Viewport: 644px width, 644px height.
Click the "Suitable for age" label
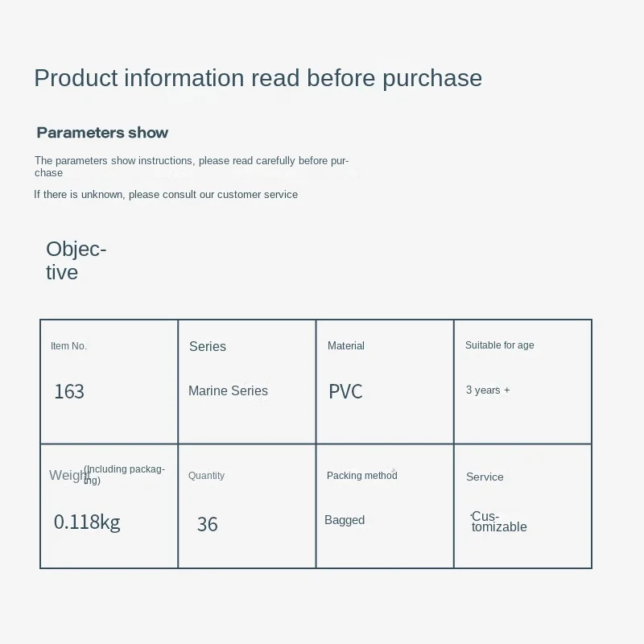499,345
